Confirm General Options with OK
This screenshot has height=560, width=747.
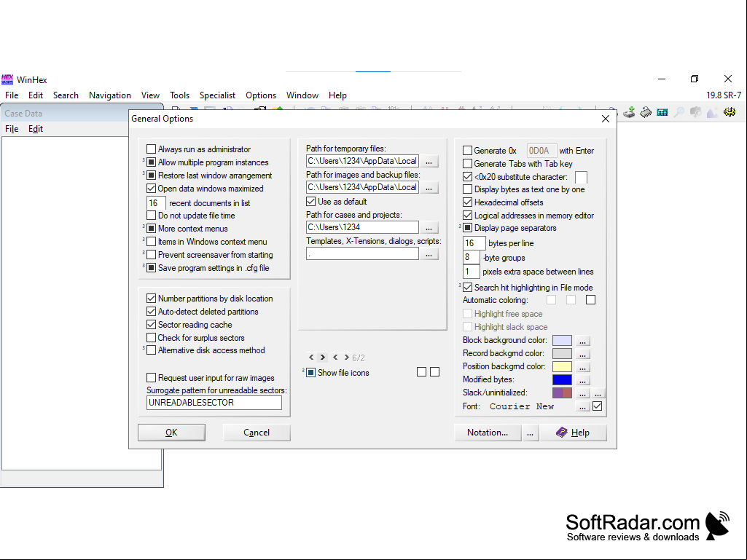coord(171,433)
